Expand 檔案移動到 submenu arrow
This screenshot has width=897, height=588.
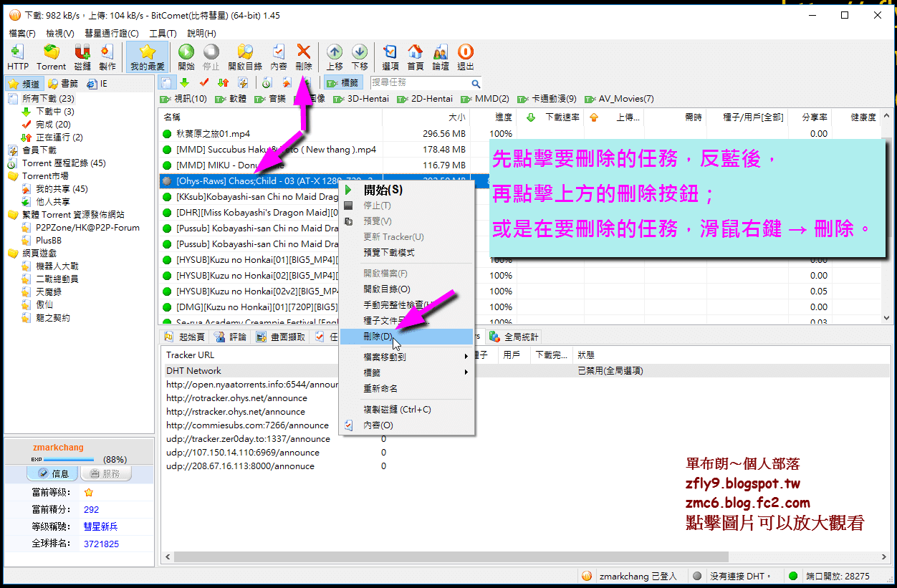[466, 357]
